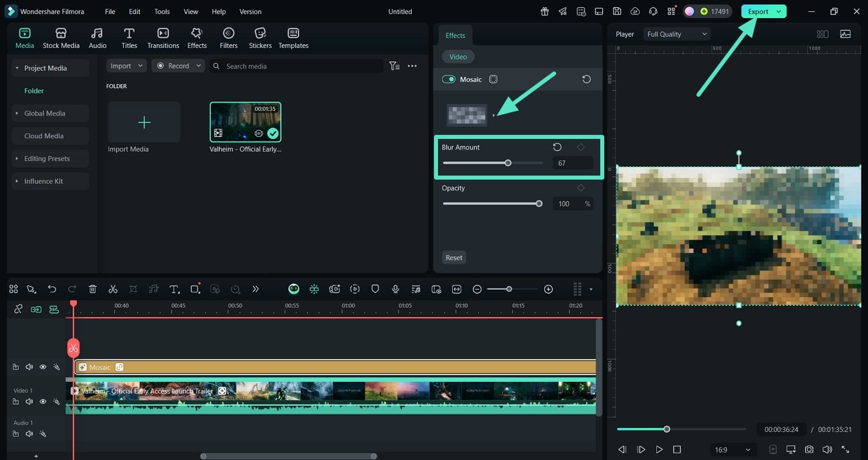
Task: Expand the Global Media section
Action: coord(17,113)
